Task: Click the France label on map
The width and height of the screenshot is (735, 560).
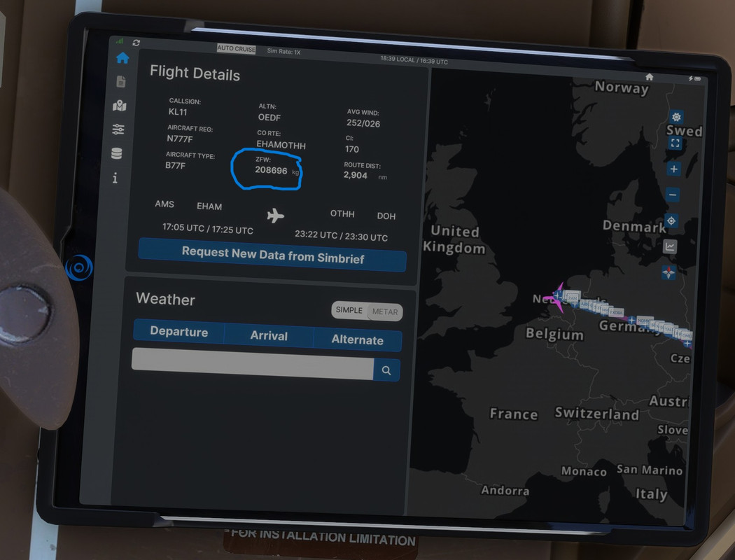Action: click(x=513, y=414)
